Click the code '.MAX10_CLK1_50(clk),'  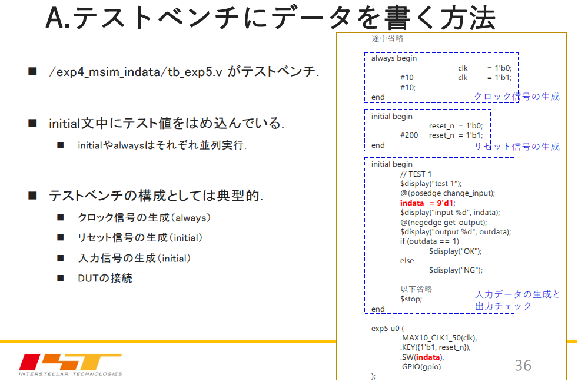[438, 338]
